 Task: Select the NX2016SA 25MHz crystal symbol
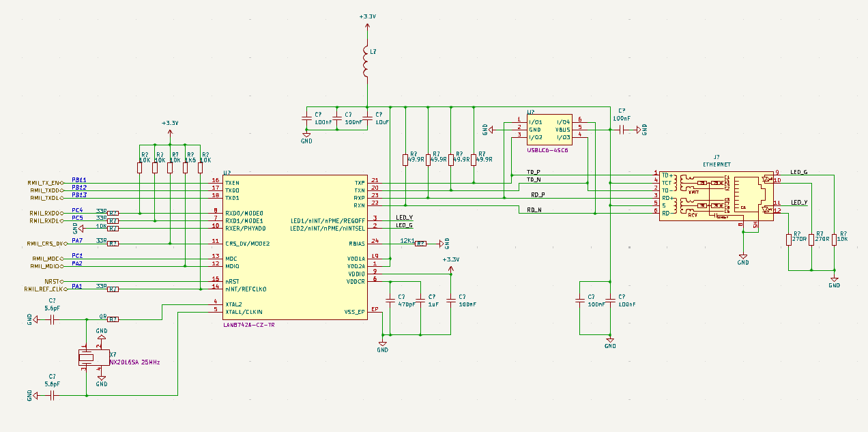[87, 358]
